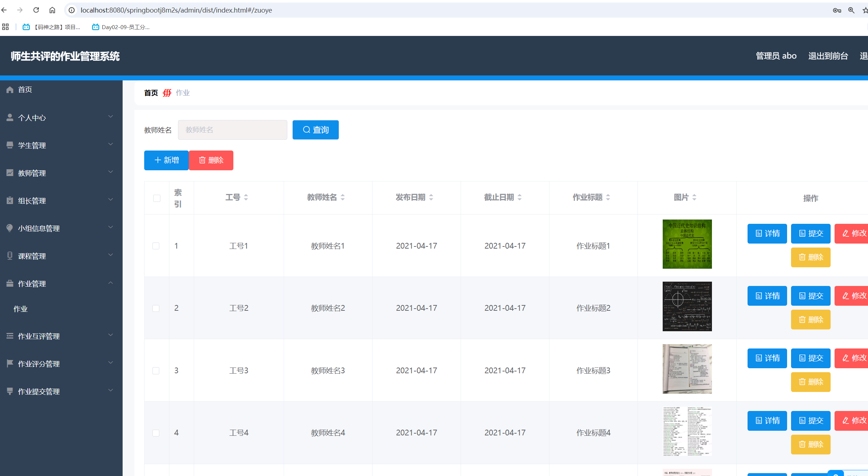
Task: Click the browser reload page icon
Action: (x=36, y=10)
